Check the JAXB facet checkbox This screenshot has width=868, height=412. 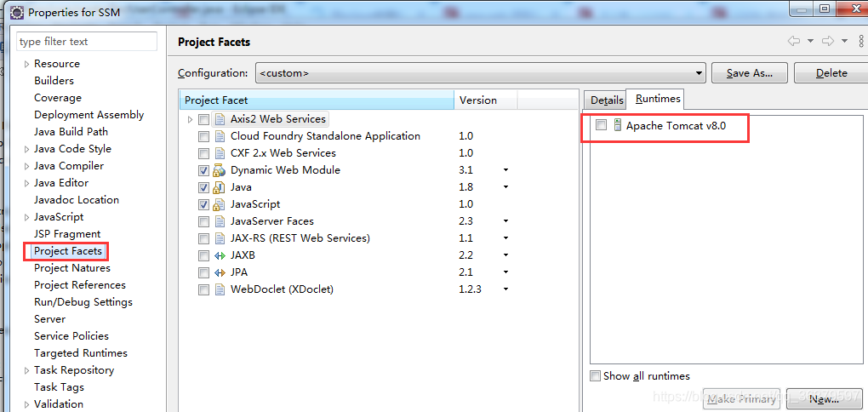pyautogui.click(x=204, y=256)
